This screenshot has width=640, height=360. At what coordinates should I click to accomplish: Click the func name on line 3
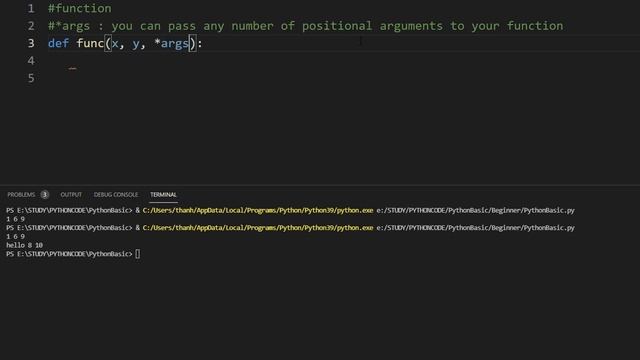tap(90, 43)
